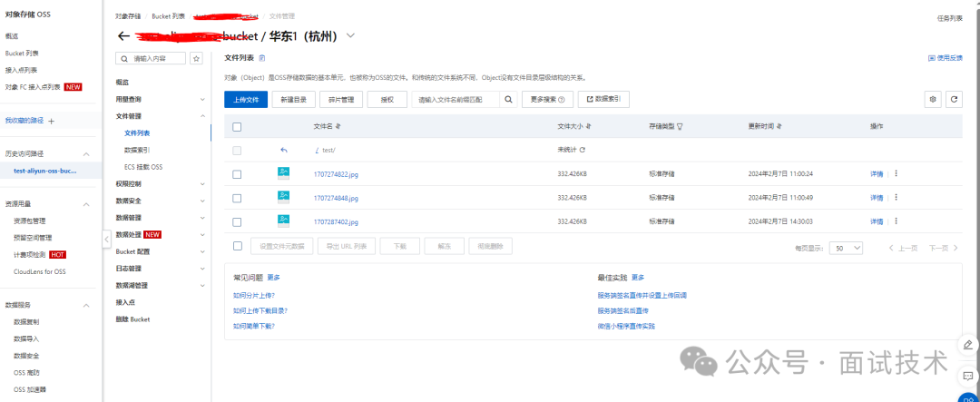Sort by 文件名 using its sort icon

click(x=338, y=126)
